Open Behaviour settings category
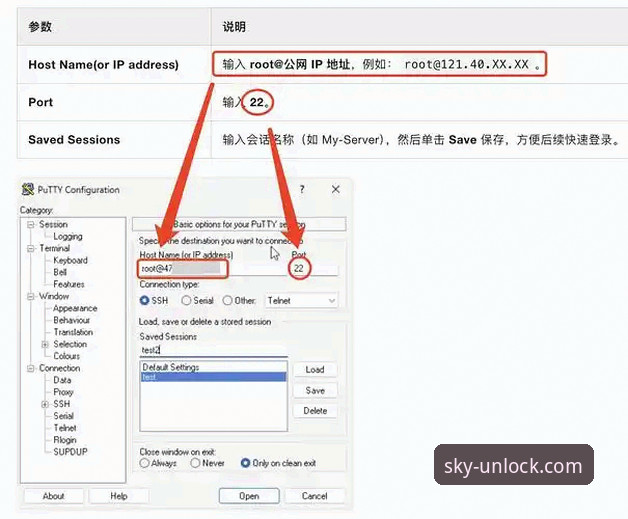Screen dimensions: 628x519 (x=72, y=320)
